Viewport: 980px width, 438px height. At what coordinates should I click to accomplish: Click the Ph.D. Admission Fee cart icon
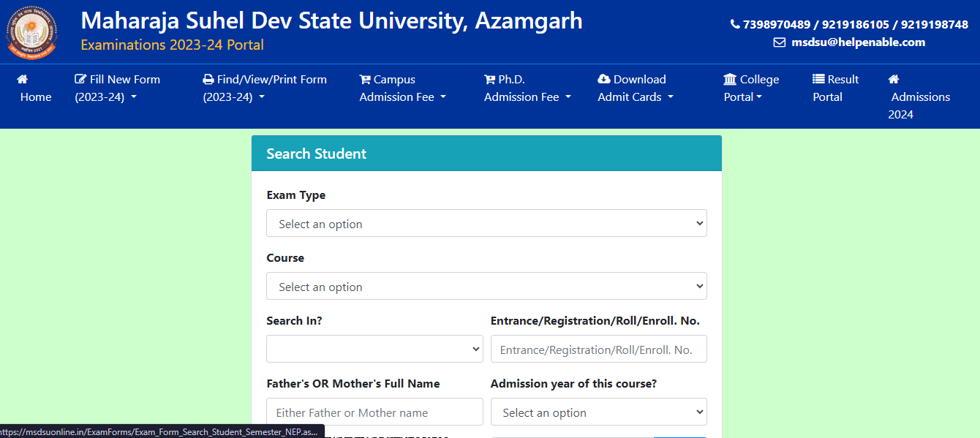tap(490, 79)
